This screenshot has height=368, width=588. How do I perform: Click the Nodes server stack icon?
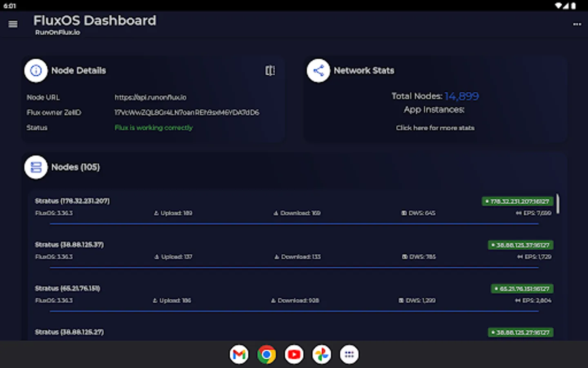click(36, 167)
